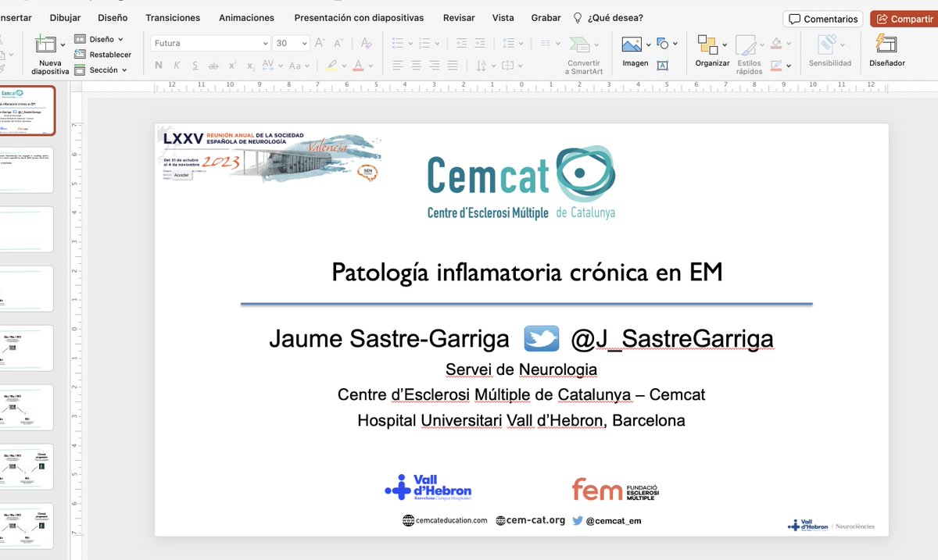This screenshot has height=560, width=938.
Task: Open the character spacing AV dropdown
Action: (x=282, y=66)
